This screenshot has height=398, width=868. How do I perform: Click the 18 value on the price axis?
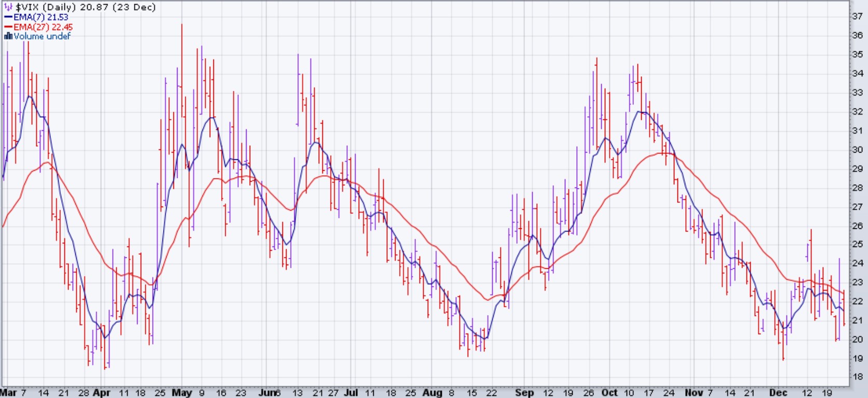tap(858, 377)
